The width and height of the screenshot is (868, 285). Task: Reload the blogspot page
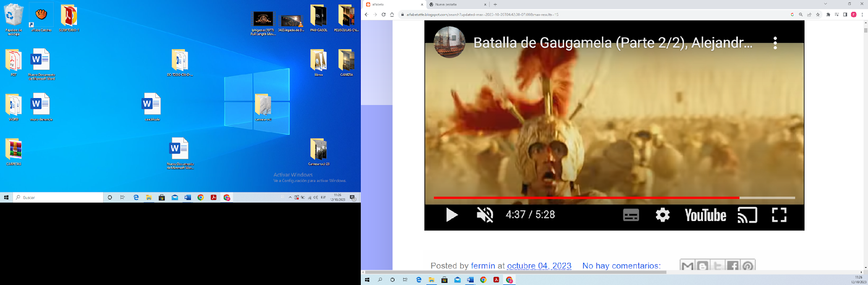click(384, 15)
